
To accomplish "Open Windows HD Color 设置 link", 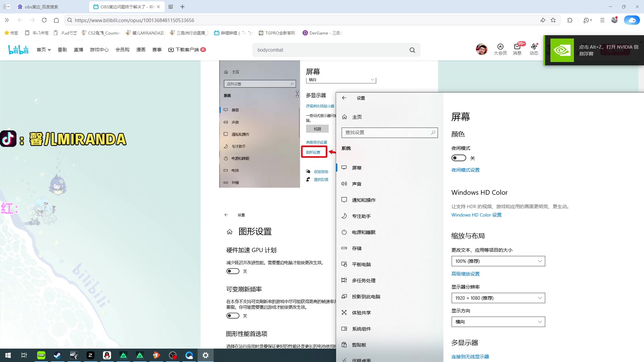I will (x=476, y=215).
